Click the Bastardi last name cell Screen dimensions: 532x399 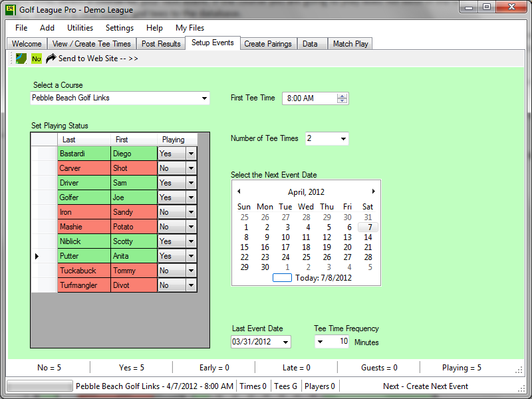point(84,154)
